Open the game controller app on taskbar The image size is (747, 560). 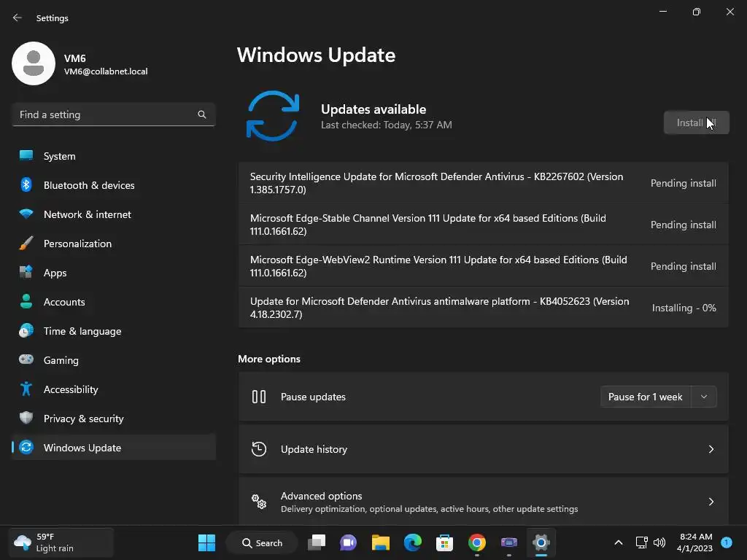click(508, 542)
